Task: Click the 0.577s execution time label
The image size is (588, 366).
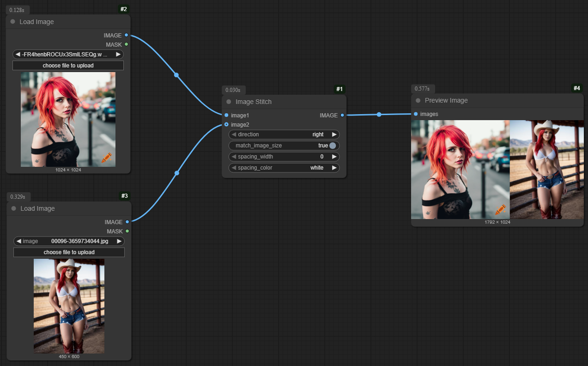Action: tap(422, 88)
